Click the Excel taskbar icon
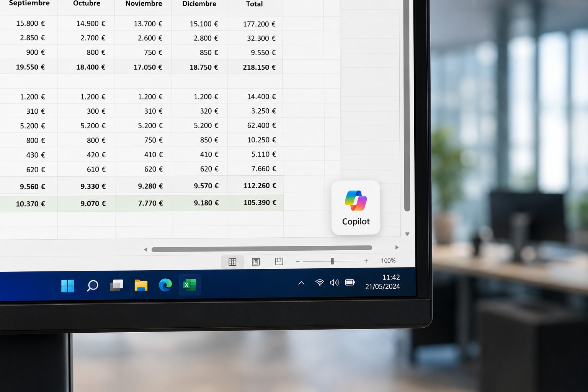Screen dimensions: 588x392 [x=189, y=285]
